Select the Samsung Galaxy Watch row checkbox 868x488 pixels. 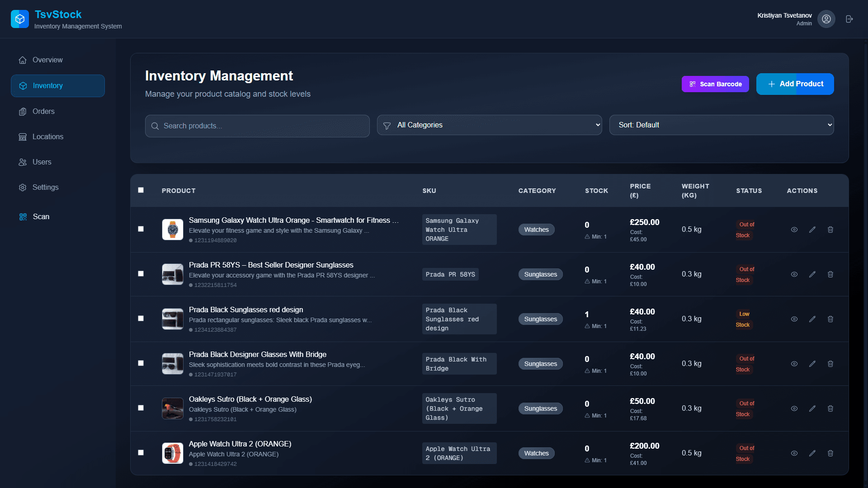coord(141,229)
